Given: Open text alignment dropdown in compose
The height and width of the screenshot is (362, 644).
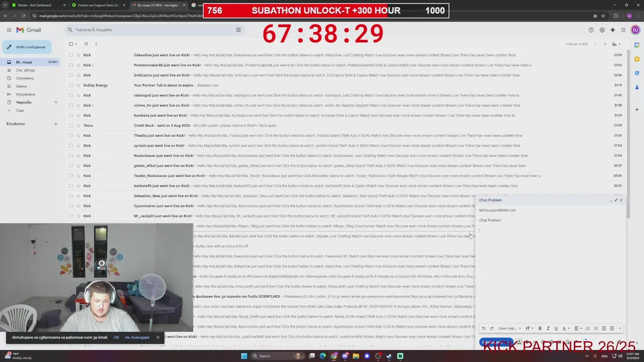Looking at the screenshot, I should click(578, 328).
